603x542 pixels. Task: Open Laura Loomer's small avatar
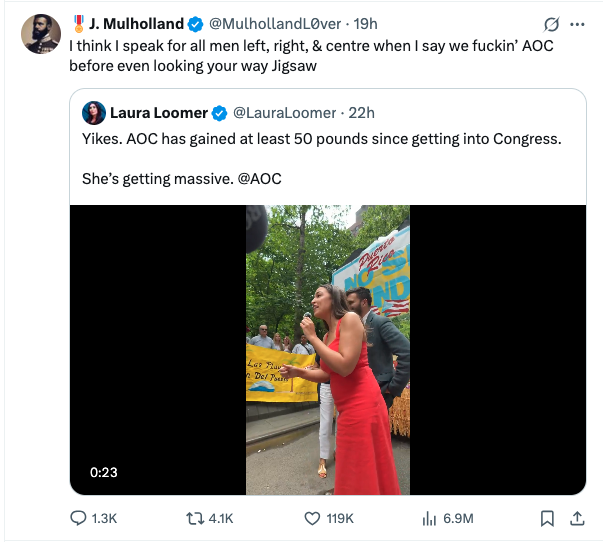click(x=94, y=113)
